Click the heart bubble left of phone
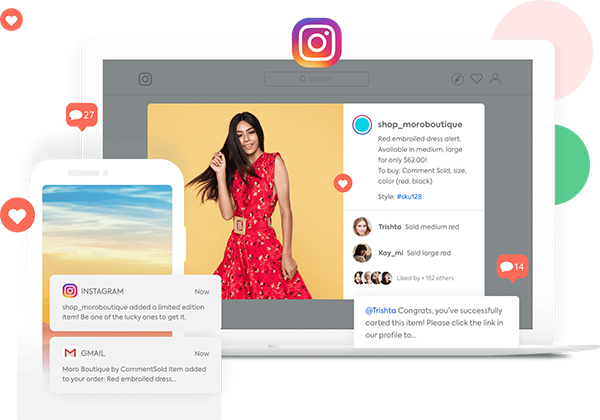Viewport: 600px width, 420px height. 16,214
